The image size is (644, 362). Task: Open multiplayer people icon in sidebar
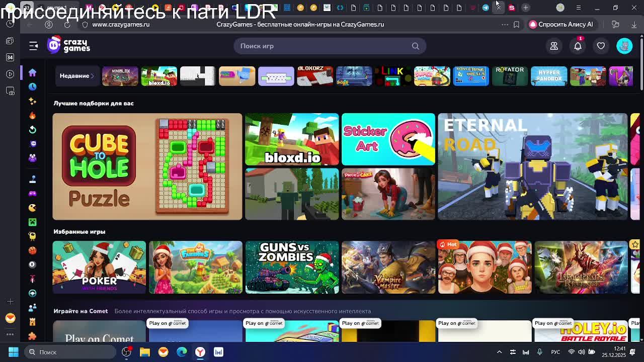tap(32, 158)
